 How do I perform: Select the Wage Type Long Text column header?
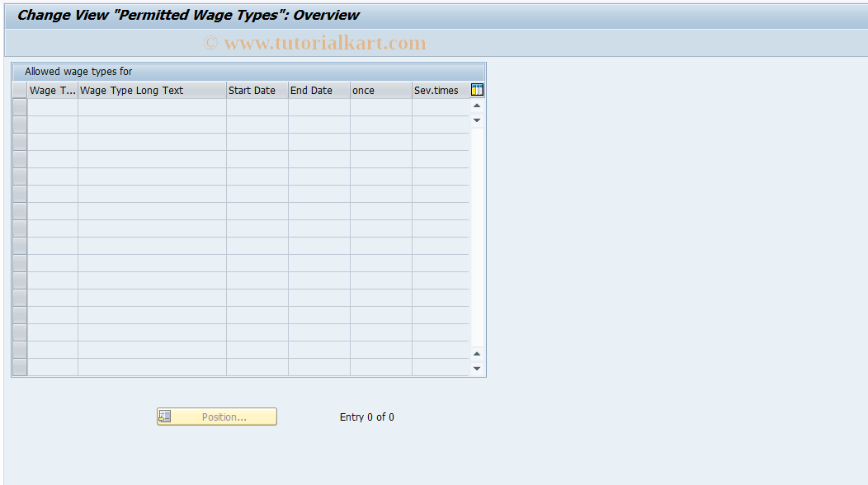click(153, 90)
